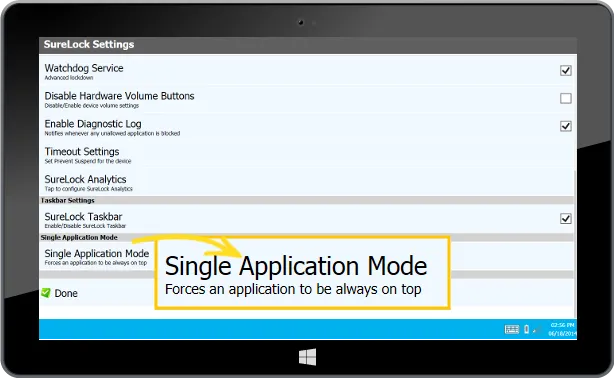The width and height of the screenshot is (614, 378).
Task: Select the Watchdog Service label
Action: pyautogui.click(x=84, y=68)
